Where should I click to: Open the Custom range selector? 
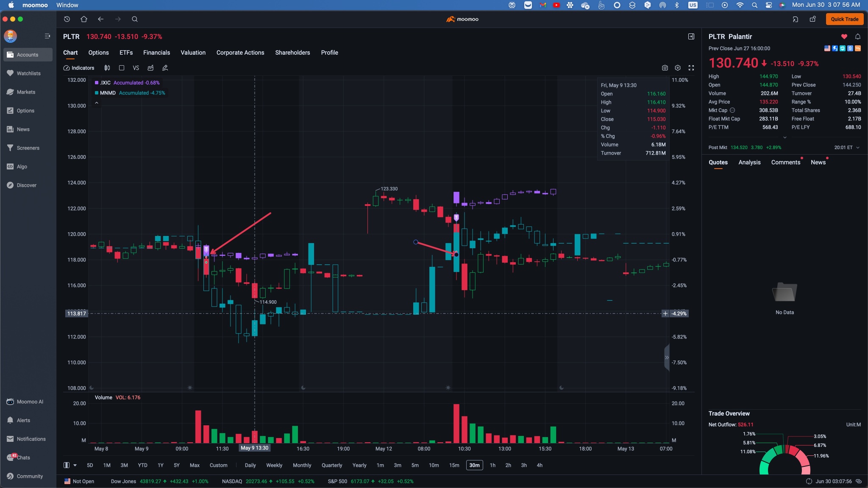click(x=218, y=465)
